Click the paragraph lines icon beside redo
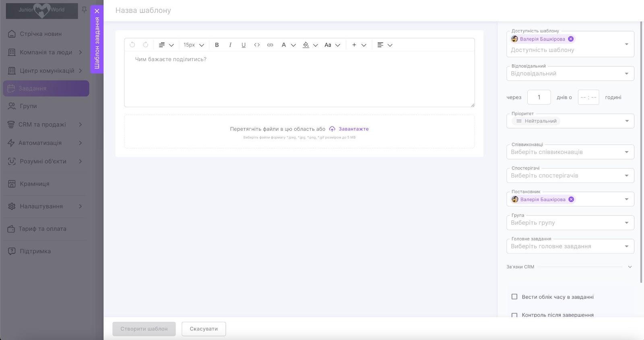 [x=162, y=45]
